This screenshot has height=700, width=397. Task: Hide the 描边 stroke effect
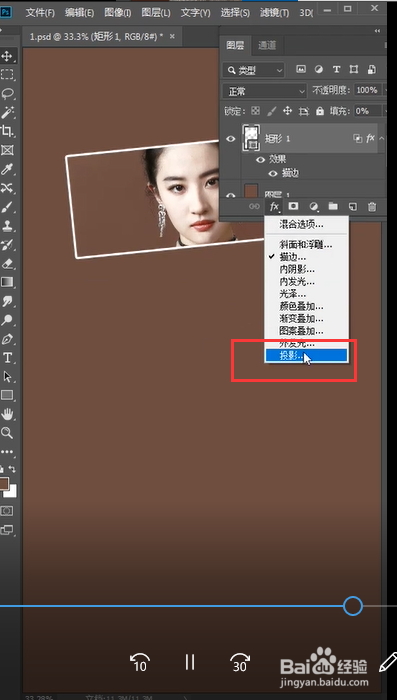click(273, 173)
